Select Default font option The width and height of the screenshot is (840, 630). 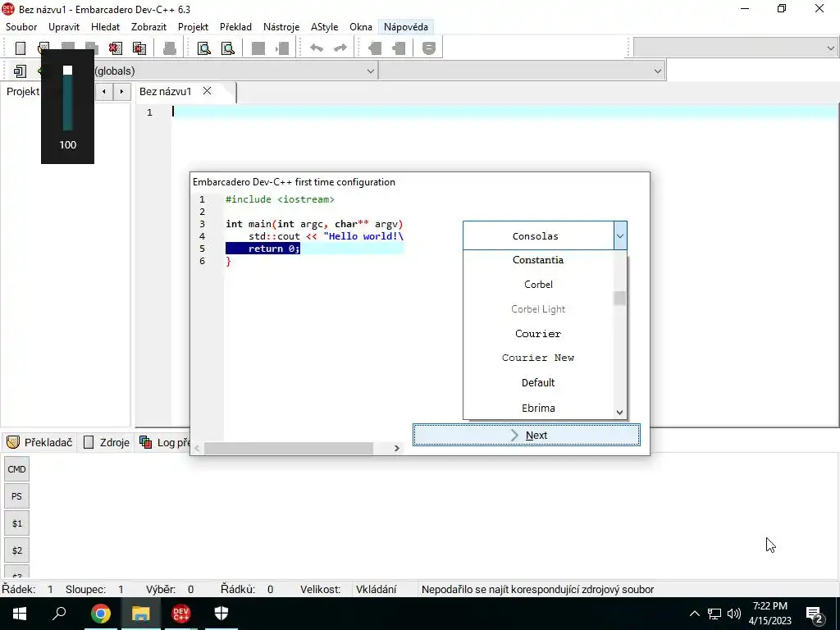click(x=538, y=382)
